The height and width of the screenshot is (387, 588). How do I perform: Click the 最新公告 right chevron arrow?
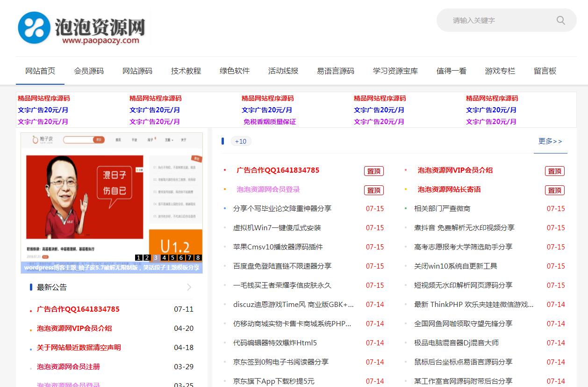click(189, 287)
